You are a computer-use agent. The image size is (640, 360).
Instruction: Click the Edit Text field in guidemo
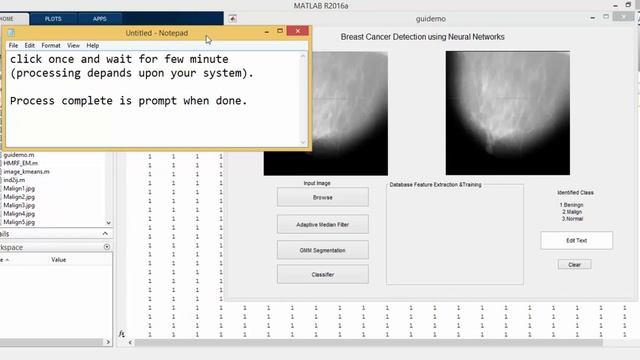[x=576, y=240]
